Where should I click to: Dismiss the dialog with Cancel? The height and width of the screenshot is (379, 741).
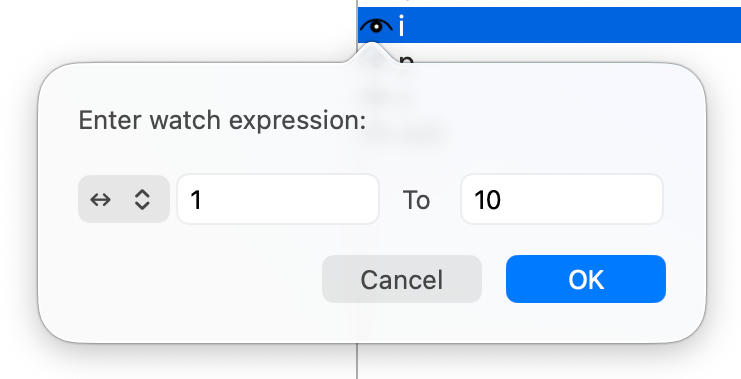pos(402,279)
